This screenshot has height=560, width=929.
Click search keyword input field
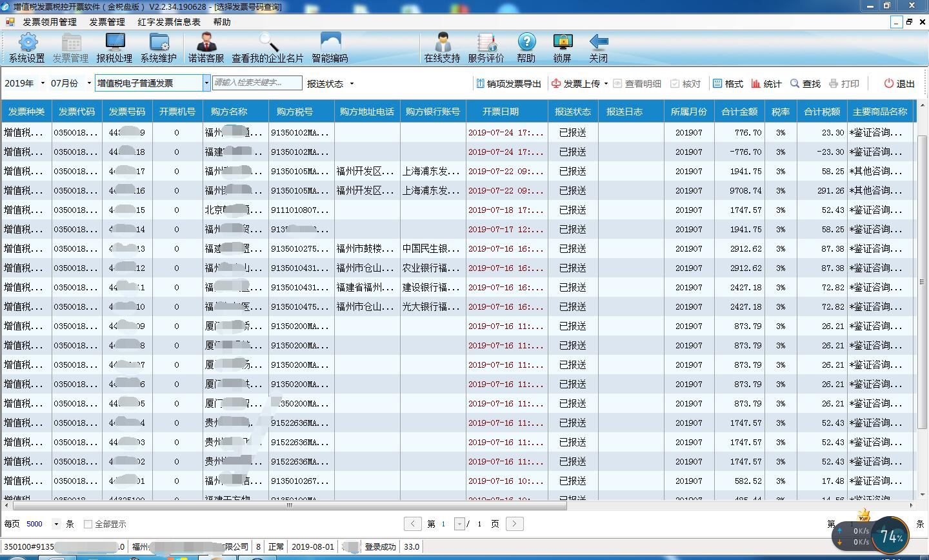pyautogui.click(x=257, y=83)
